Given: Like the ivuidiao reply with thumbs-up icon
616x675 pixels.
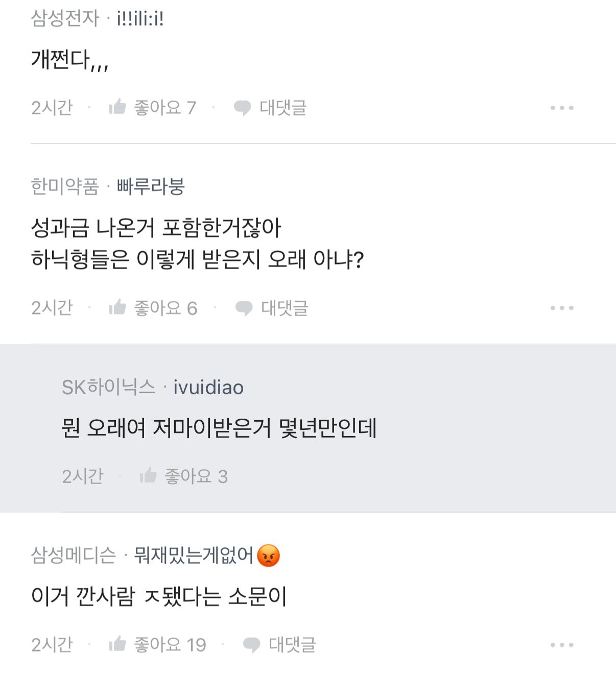Looking at the screenshot, I should [x=148, y=475].
